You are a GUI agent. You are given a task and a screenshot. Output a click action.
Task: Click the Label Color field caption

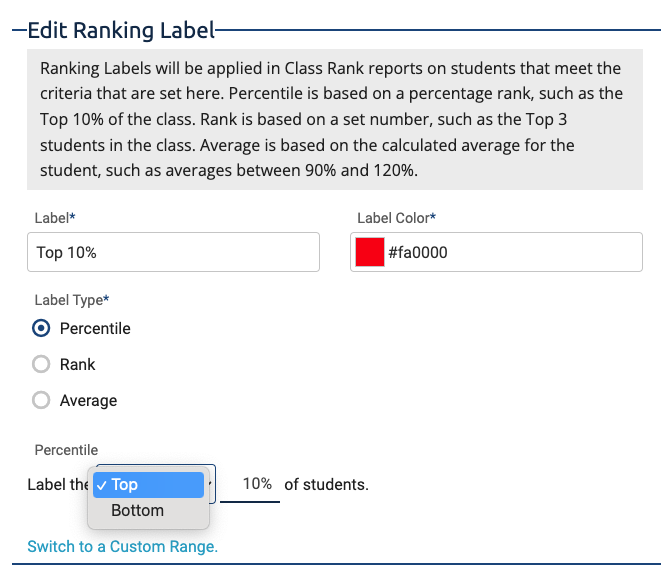396,218
